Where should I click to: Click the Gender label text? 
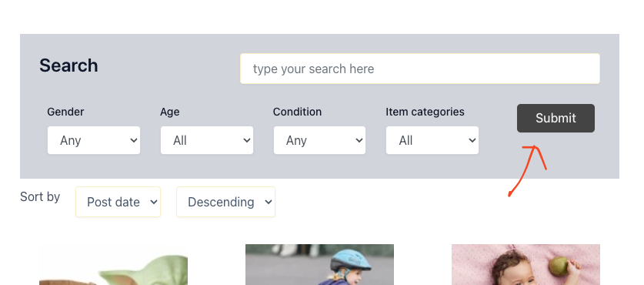click(65, 112)
